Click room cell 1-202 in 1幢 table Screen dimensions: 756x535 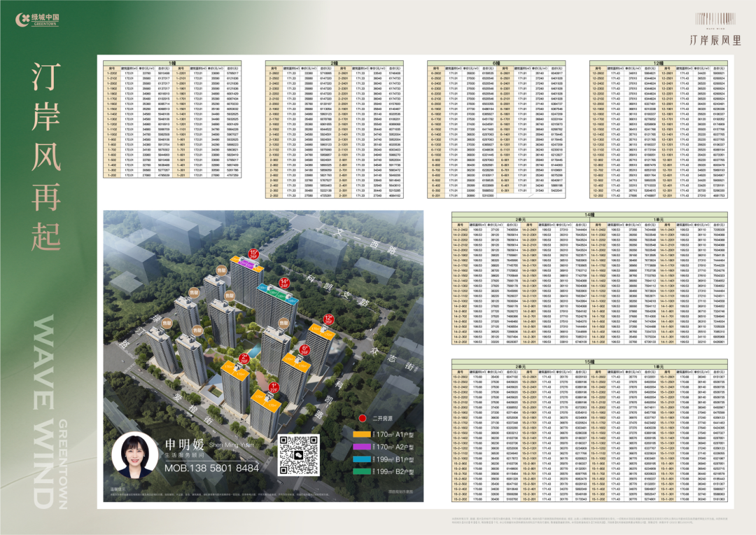pyautogui.click(x=112, y=175)
